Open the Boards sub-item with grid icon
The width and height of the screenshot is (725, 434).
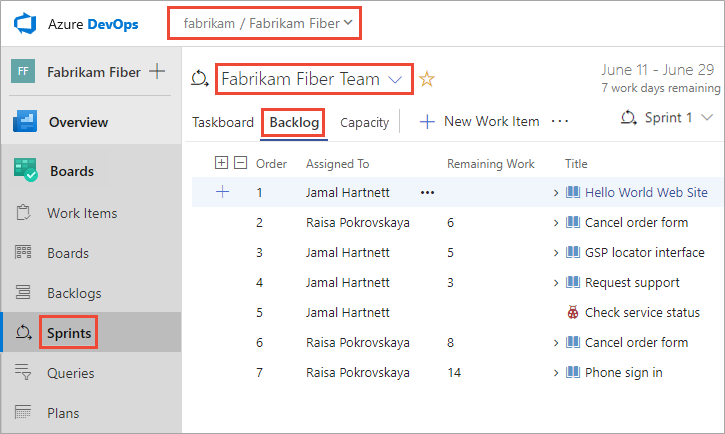[67, 253]
